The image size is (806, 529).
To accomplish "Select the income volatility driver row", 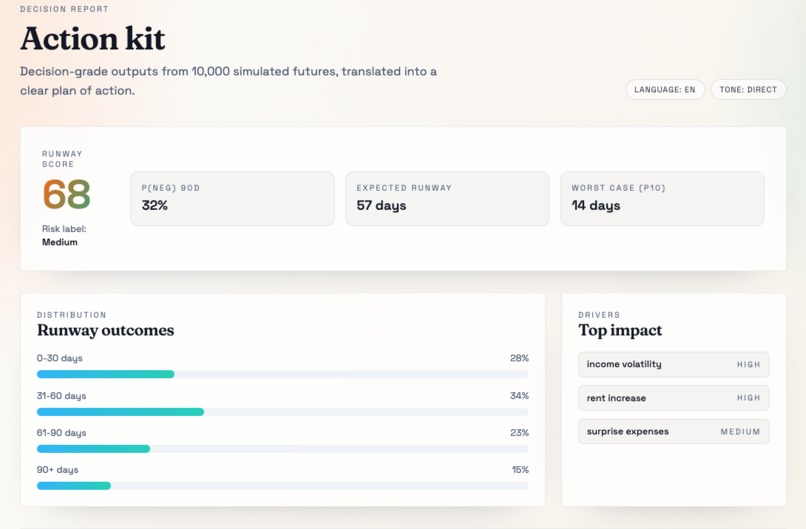I will pos(673,364).
